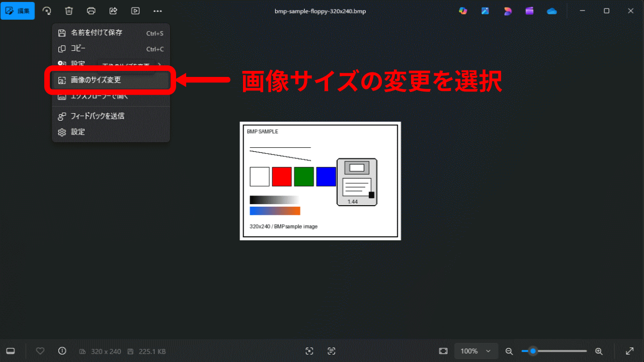
Task: Start the slideshow via the play icon
Action: click(135, 11)
